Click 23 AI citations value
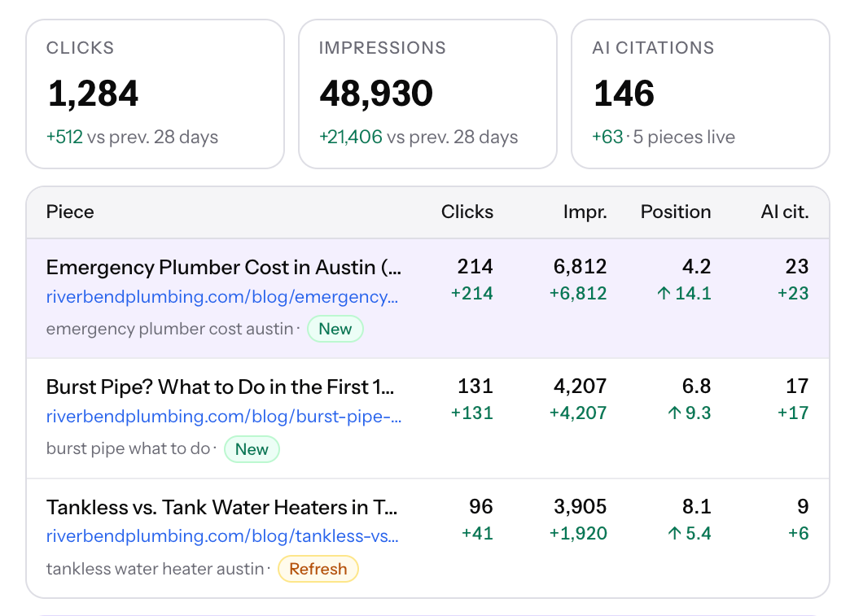The image size is (850, 616). (x=797, y=267)
